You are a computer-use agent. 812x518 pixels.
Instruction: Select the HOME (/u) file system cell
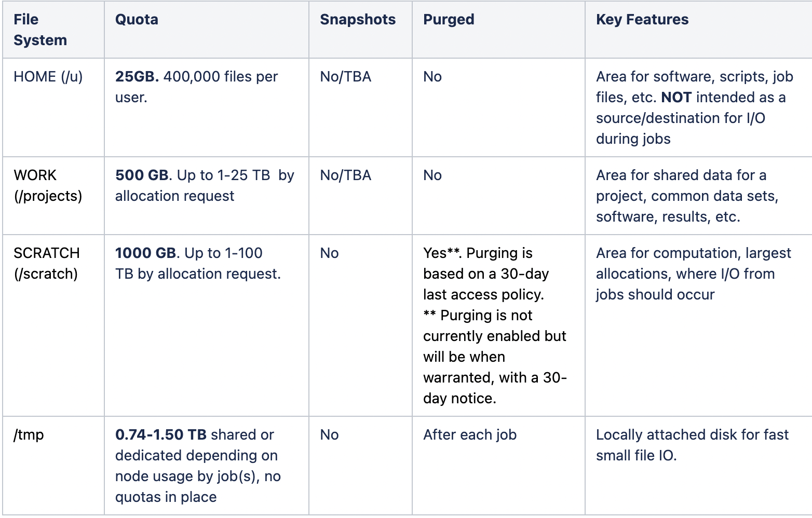[x=48, y=76]
